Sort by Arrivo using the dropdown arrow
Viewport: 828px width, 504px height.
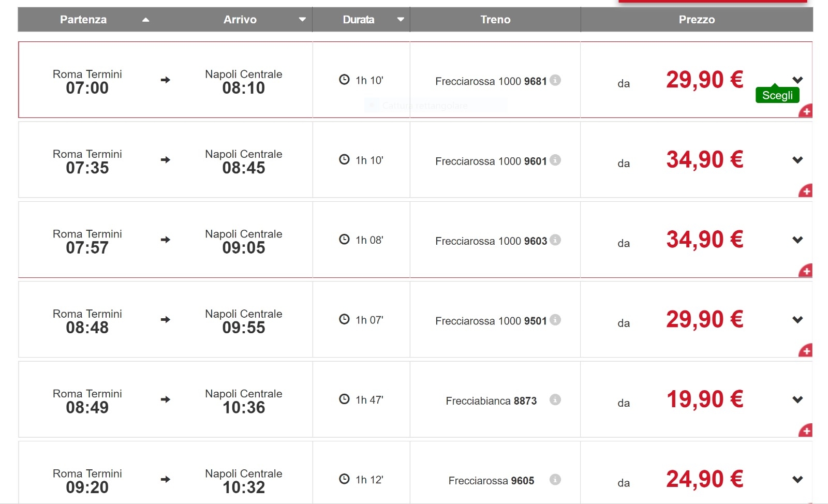point(302,20)
